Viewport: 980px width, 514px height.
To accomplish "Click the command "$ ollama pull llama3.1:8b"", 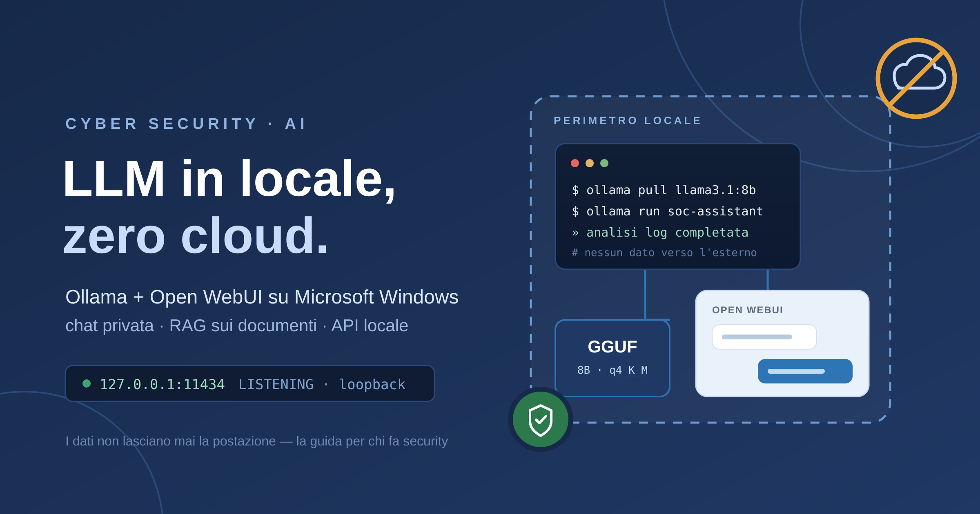I will [664, 190].
